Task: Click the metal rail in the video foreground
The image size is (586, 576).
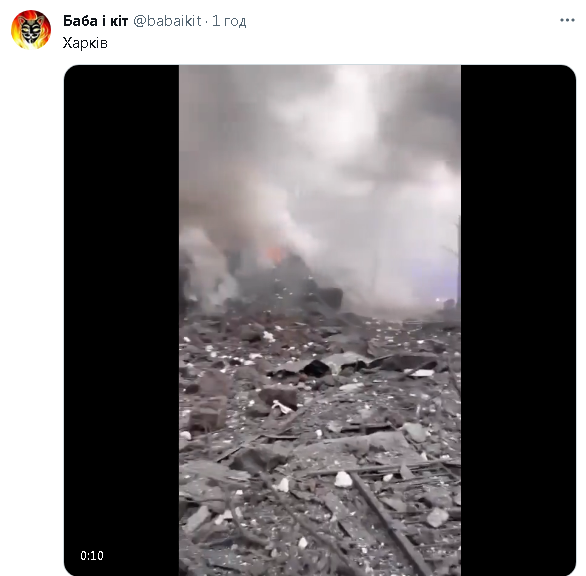Action: pyautogui.click(x=391, y=523)
